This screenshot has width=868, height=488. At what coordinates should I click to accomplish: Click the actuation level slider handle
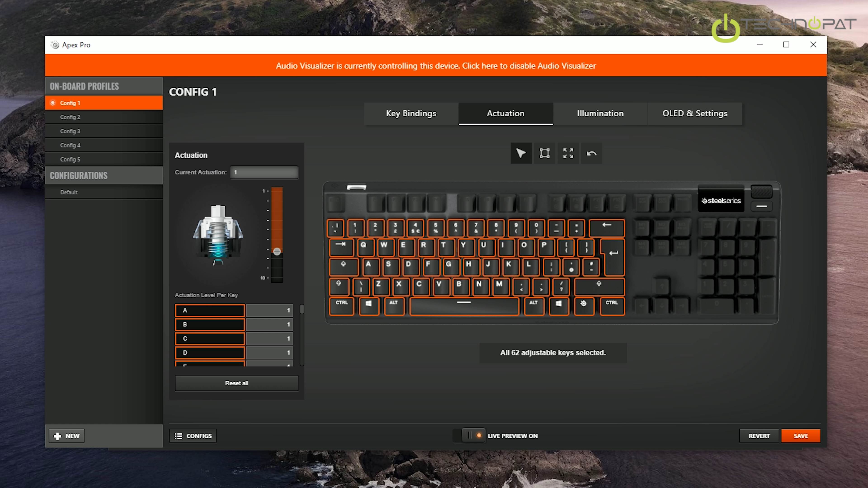277,252
